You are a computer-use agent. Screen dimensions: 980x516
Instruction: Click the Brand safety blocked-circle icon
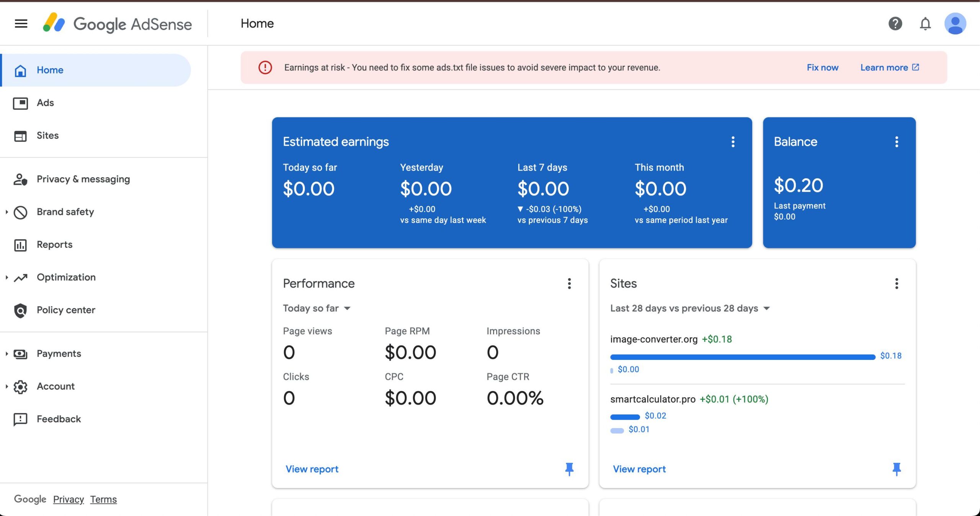click(20, 212)
